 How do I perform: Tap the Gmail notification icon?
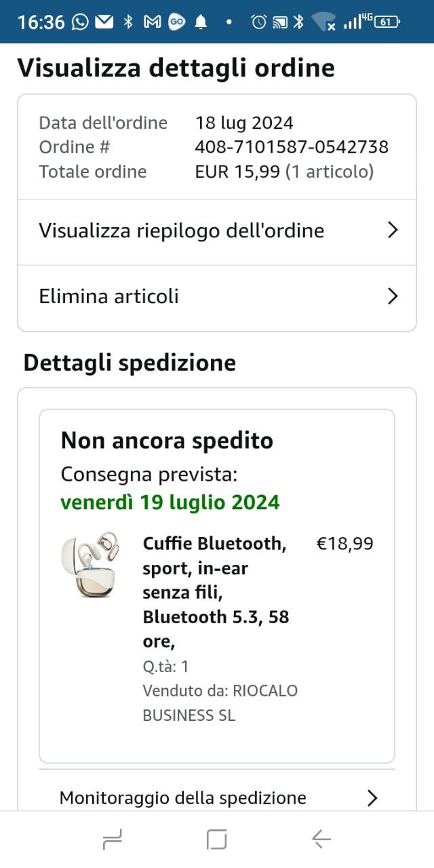pos(152,22)
